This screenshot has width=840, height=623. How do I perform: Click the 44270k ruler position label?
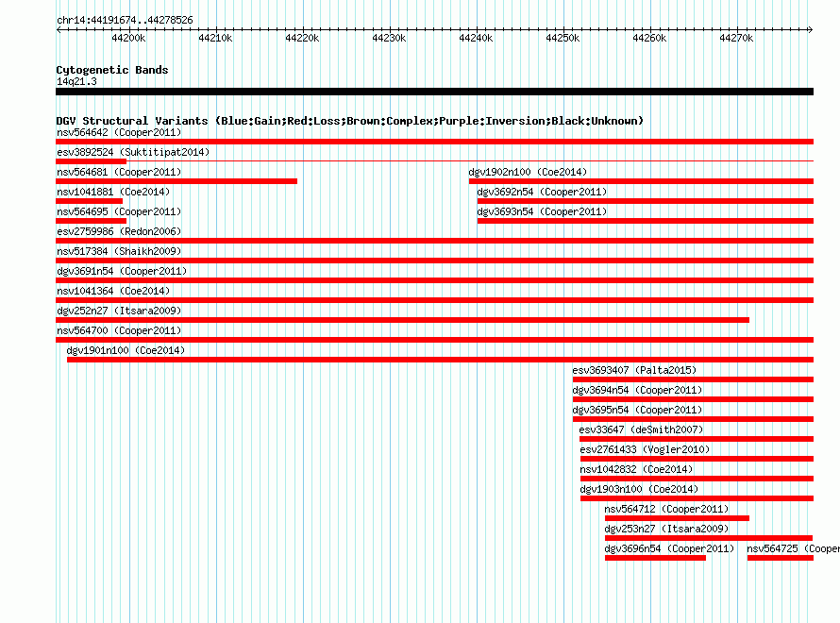click(736, 38)
